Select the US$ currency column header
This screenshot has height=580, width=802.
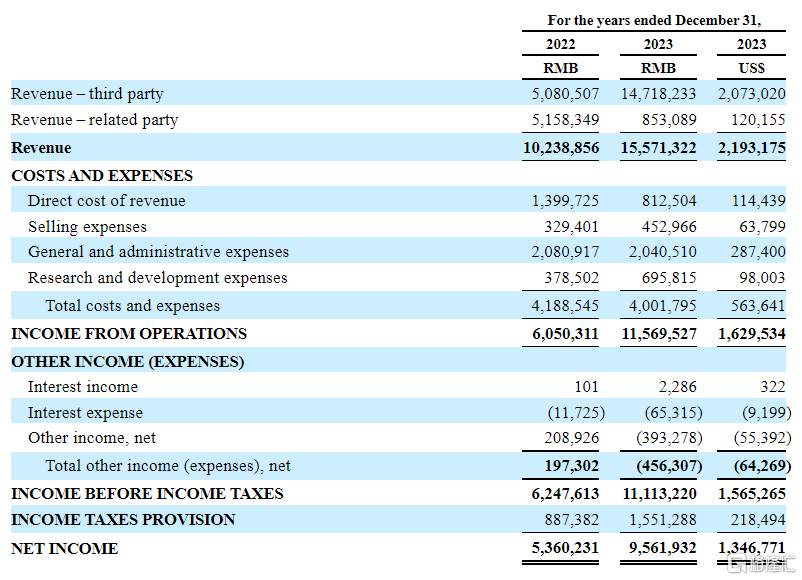(x=751, y=68)
